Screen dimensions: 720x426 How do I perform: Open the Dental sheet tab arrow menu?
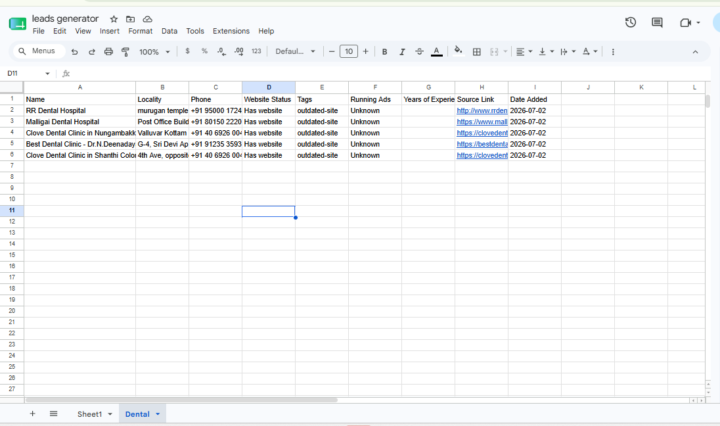[x=158, y=414]
